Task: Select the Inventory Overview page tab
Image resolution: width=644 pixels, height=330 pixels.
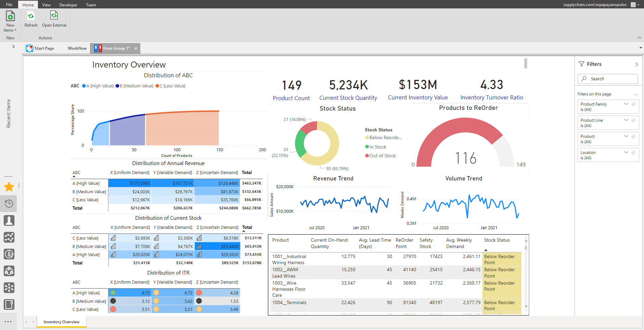Action: coord(61,322)
